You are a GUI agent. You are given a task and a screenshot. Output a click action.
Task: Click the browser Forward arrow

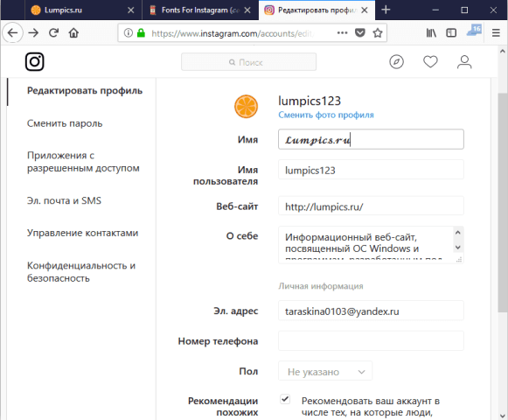click(33, 32)
